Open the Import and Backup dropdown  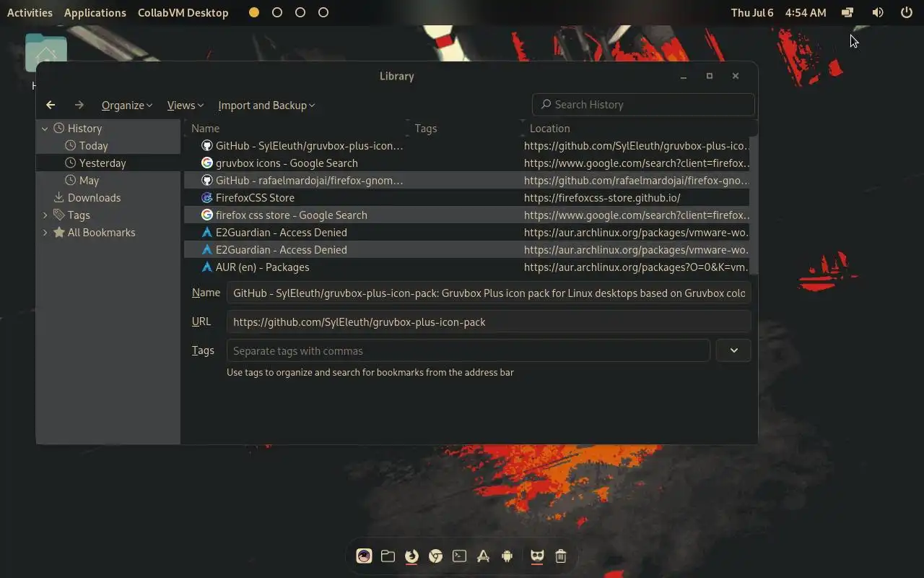[x=266, y=105]
